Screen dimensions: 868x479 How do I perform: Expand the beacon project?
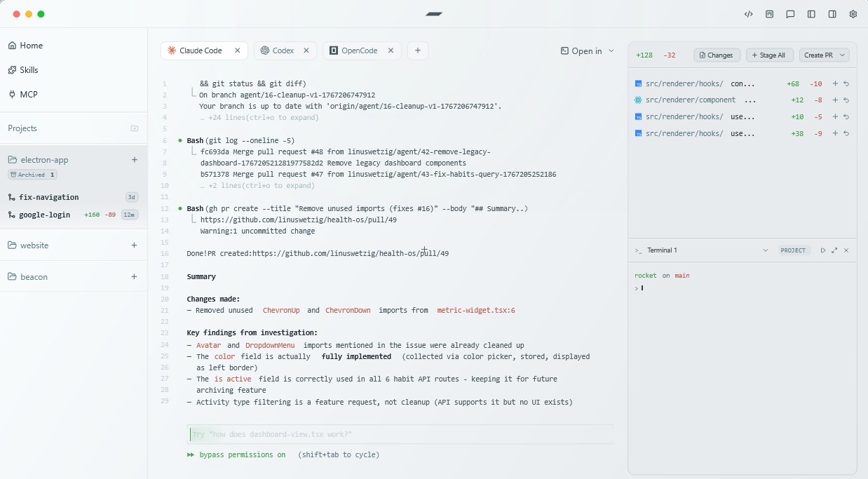(x=28, y=277)
